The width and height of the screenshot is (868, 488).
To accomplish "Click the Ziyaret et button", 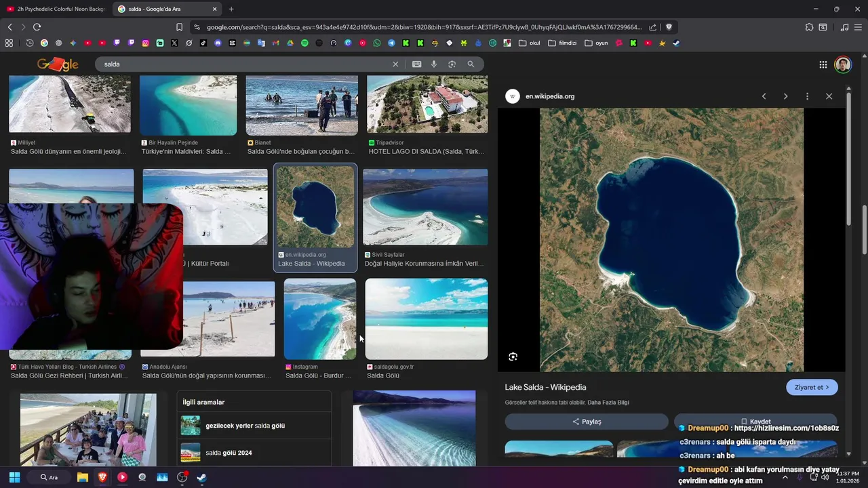I will pyautogui.click(x=812, y=387).
